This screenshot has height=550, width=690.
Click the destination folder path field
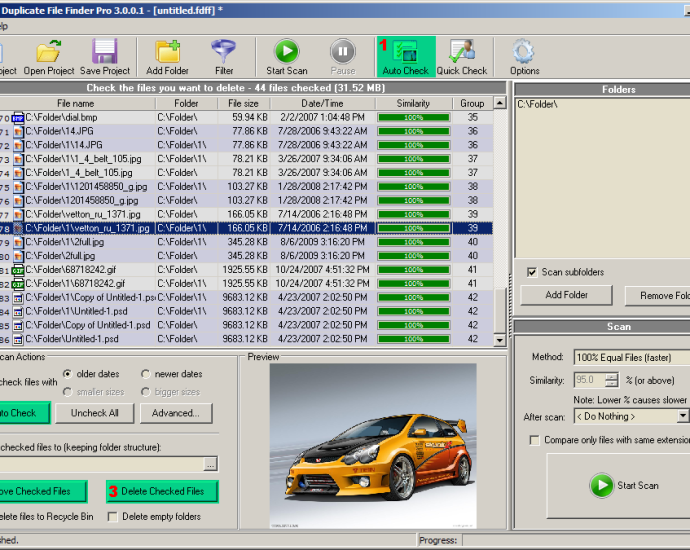[102, 464]
